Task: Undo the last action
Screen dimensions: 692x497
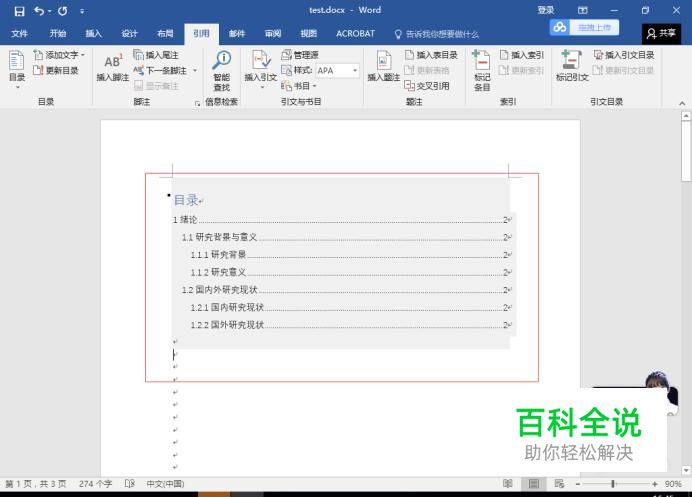Action: coord(39,11)
